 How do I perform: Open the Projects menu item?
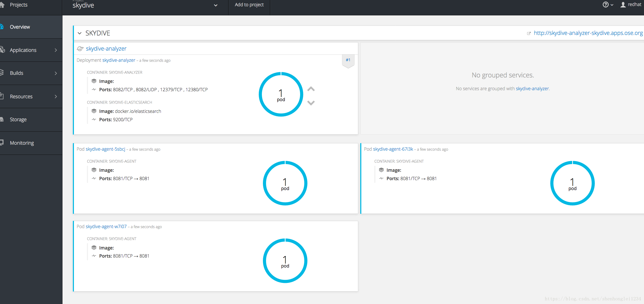pyautogui.click(x=18, y=5)
